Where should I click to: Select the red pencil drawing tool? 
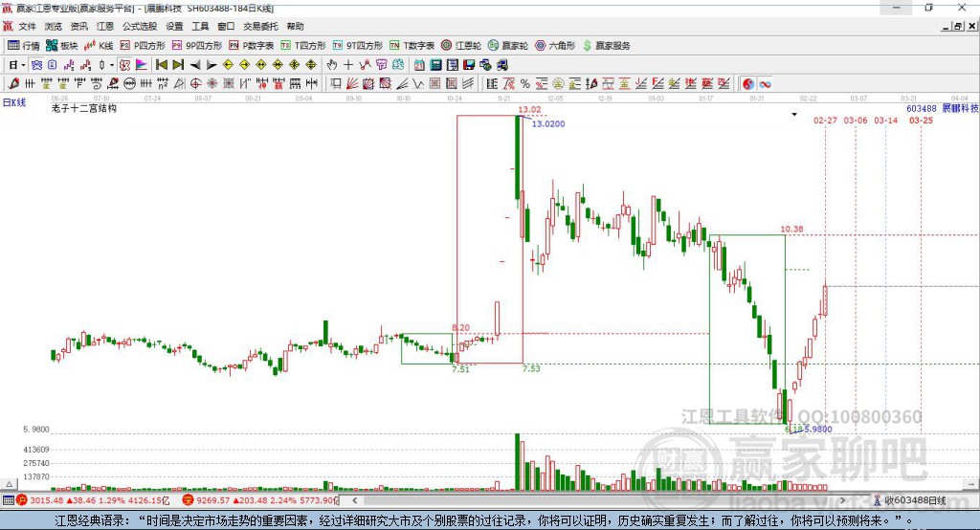click(x=13, y=84)
